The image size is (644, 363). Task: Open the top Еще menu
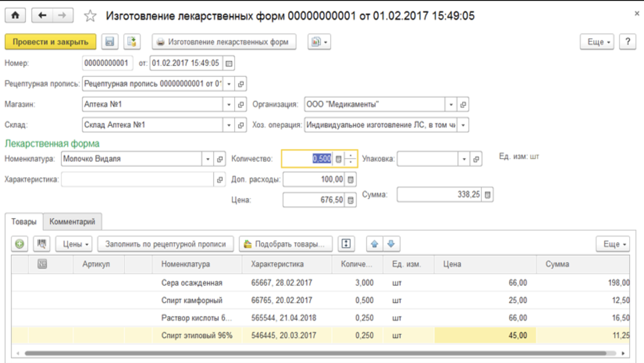(599, 42)
